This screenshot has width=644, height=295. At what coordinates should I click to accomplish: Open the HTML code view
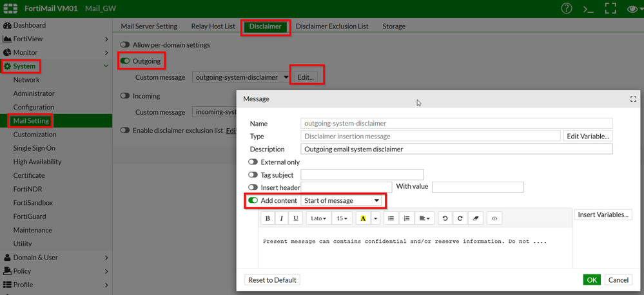click(x=494, y=218)
